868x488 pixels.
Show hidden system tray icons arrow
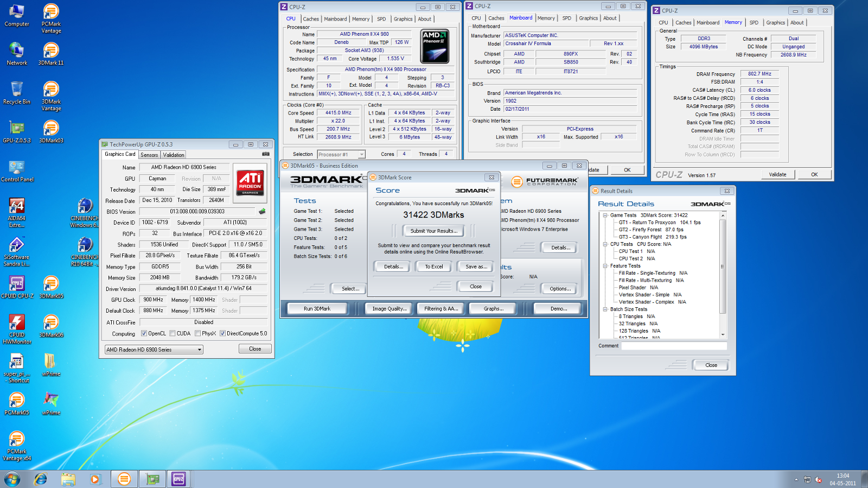pyautogui.click(x=796, y=480)
